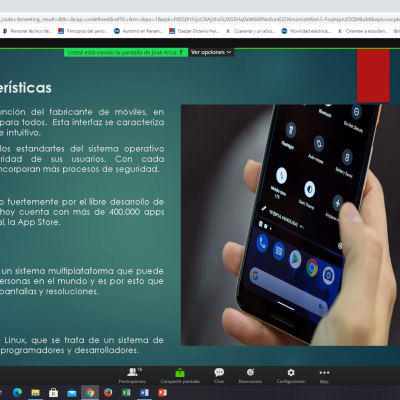The image size is (400, 400).
Task: Click the green Compartir pantalla button
Action: click(x=180, y=376)
